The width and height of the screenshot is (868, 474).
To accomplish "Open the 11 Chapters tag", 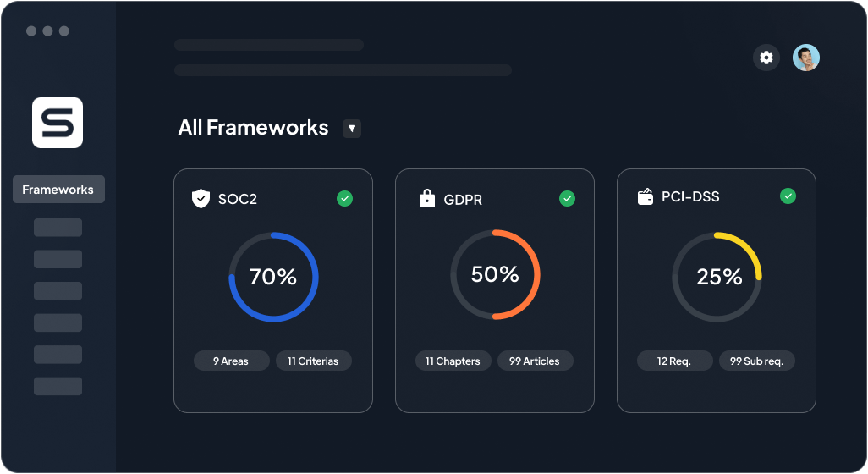I will tap(453, 361).
